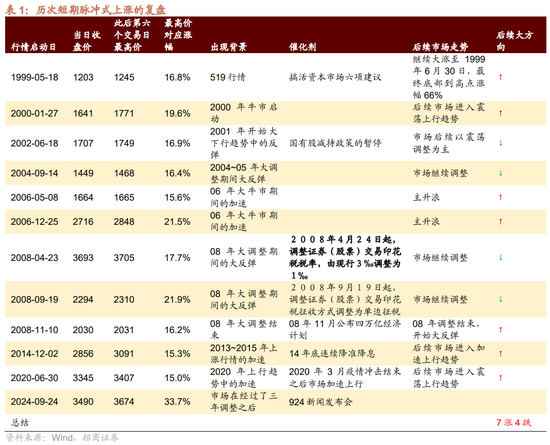Click the red up arrow in 2008-11-10 row

501,330
